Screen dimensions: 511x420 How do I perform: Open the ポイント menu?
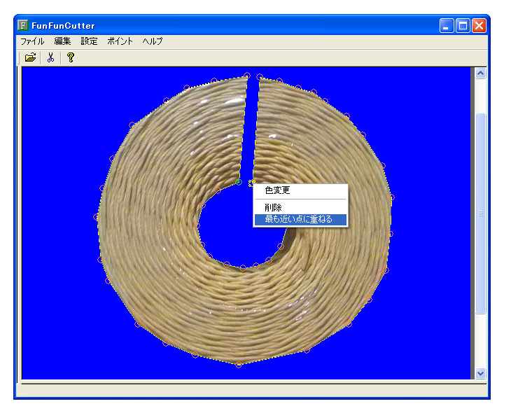click(x=120, y=41)
